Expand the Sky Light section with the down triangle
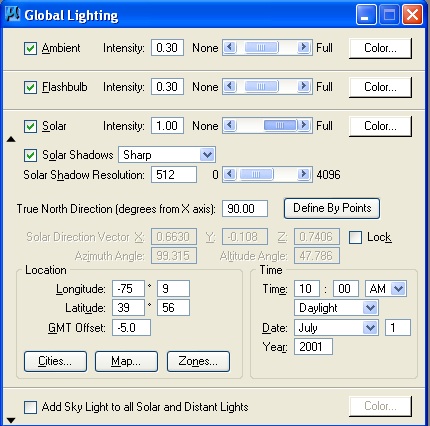Viewport: 430px width, 426px height. [11, 421]
